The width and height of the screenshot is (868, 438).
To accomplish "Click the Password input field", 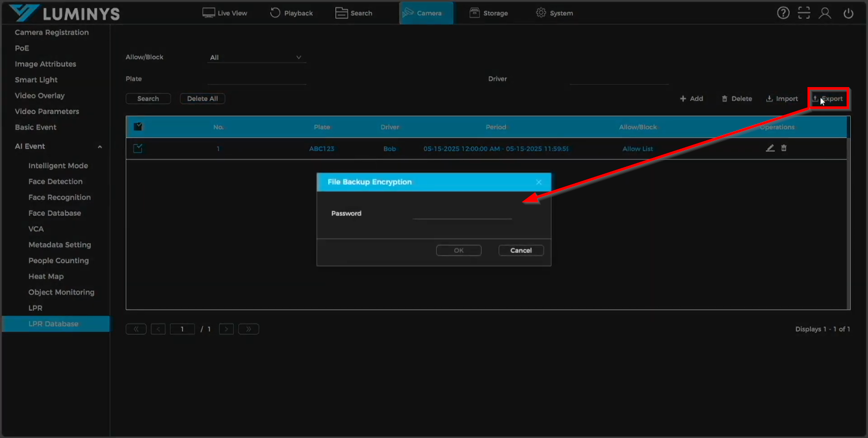I will click(462, 213).
